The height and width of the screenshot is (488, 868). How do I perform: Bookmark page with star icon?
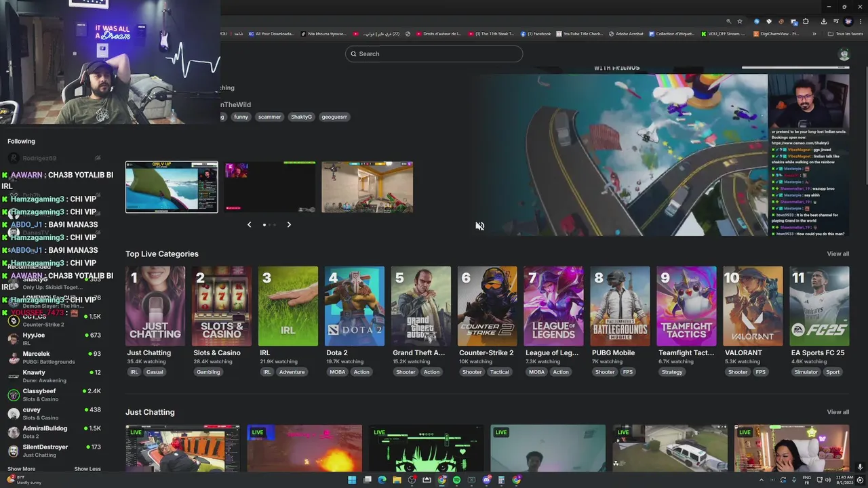pos(740,21)
